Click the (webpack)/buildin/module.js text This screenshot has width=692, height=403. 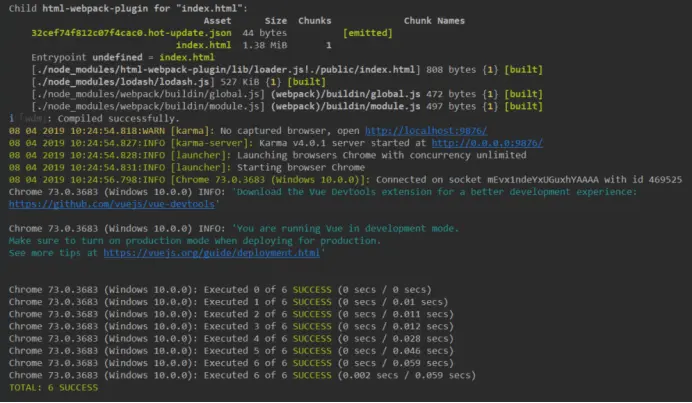coord(346,106)
